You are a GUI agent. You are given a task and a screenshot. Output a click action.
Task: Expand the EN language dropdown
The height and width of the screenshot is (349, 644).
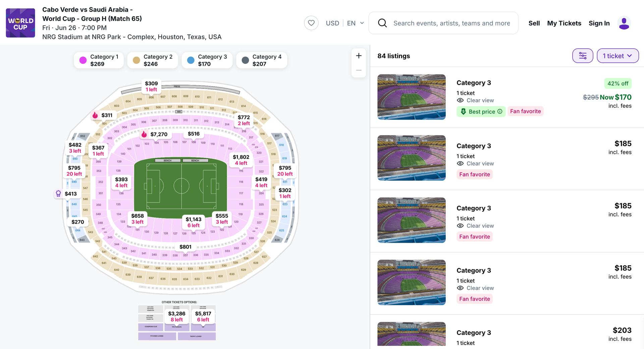pyautogui.click(x=355, y=23)
